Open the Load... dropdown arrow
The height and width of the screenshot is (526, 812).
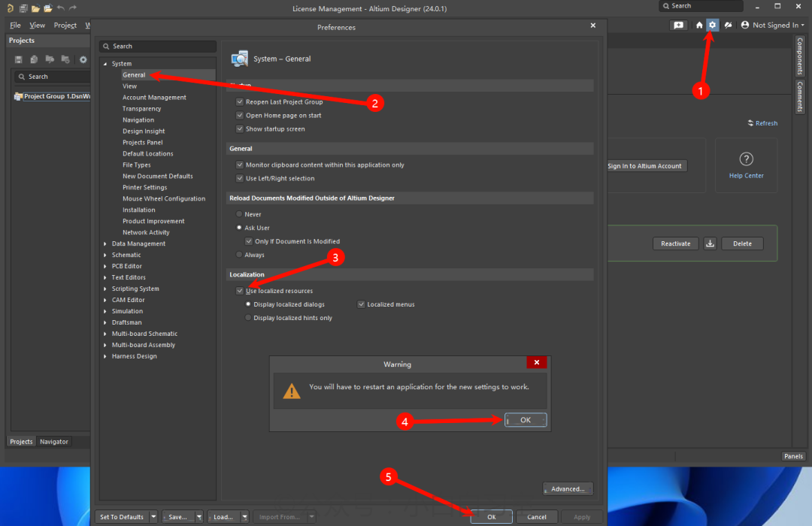[x=244, y=517]
